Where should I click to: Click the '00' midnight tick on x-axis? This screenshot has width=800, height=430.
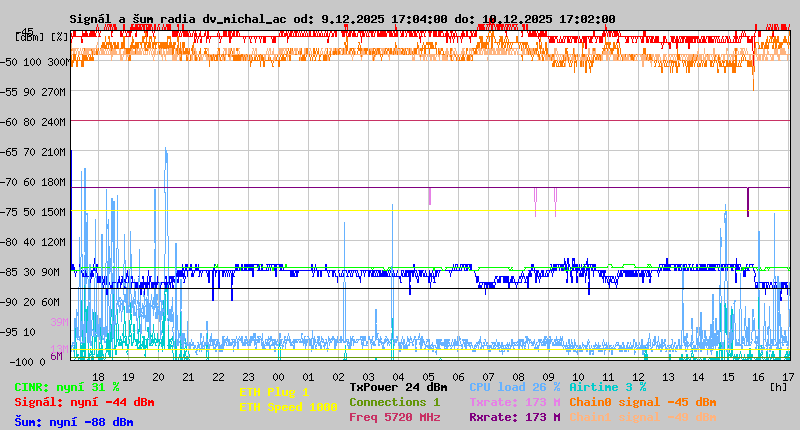click(279, 377)
